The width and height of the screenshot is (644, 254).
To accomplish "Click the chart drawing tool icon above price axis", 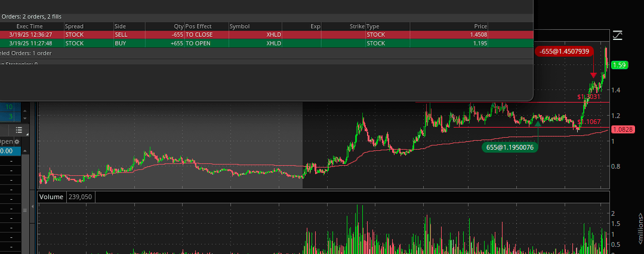I will (618, 36).
